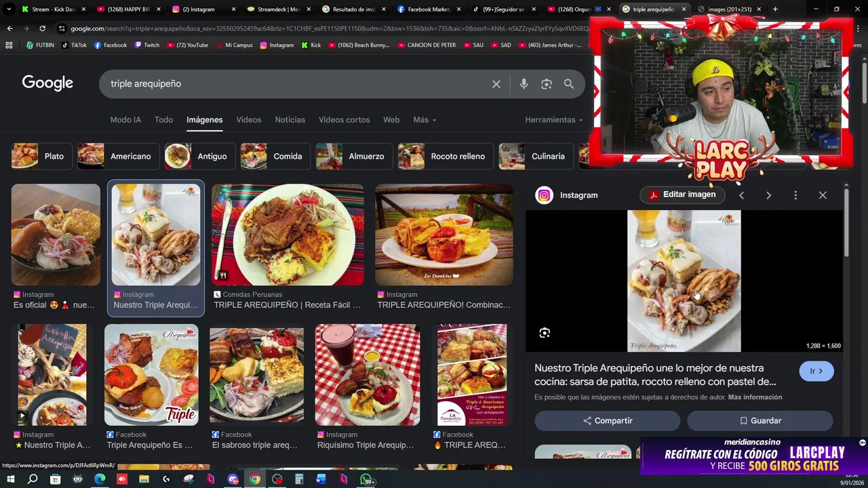868x488 pixels.
Task: Open Windows taskbar search
Action: point(33,480)
